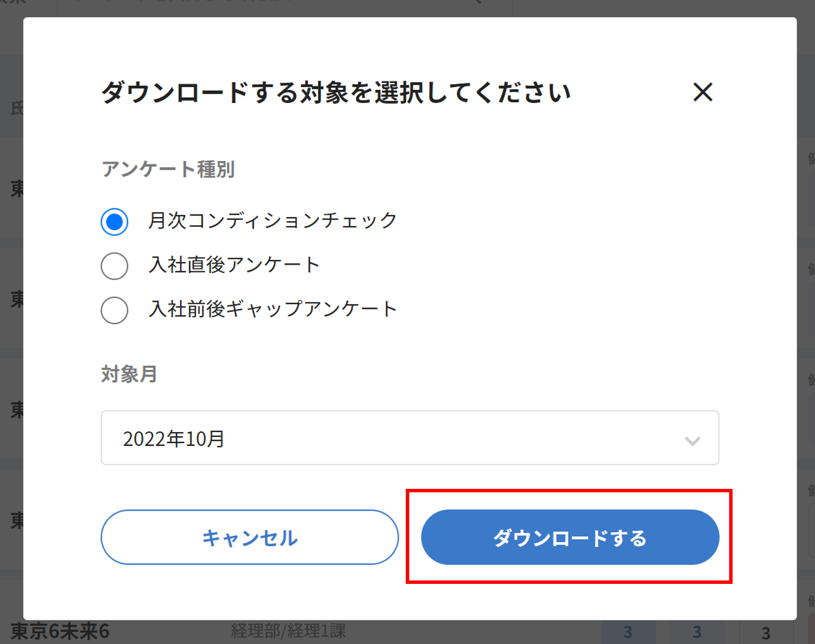Click キャンセル to dismiss the dialog

[250, 537]
